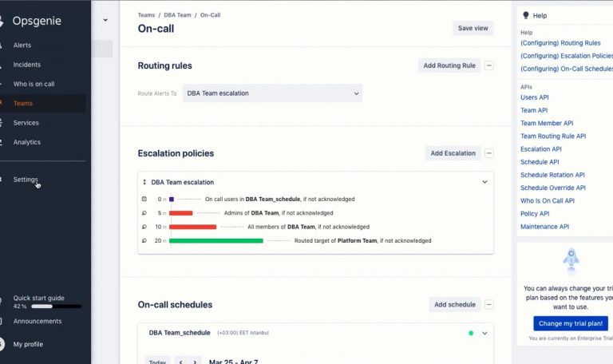This screenshot has width=613, height=364.
Task: Click the purple 0m escalation marker
Action: pos(172,200)
